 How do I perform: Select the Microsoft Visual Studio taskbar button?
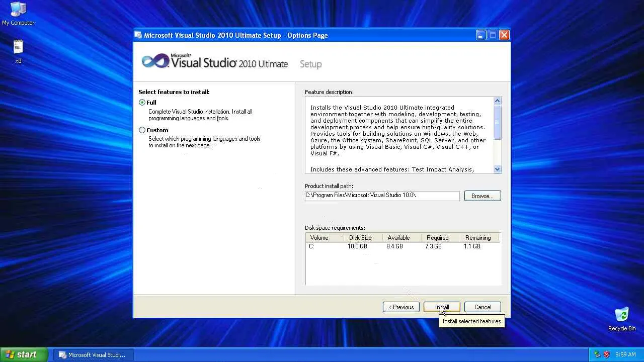(x=93, y=355)
